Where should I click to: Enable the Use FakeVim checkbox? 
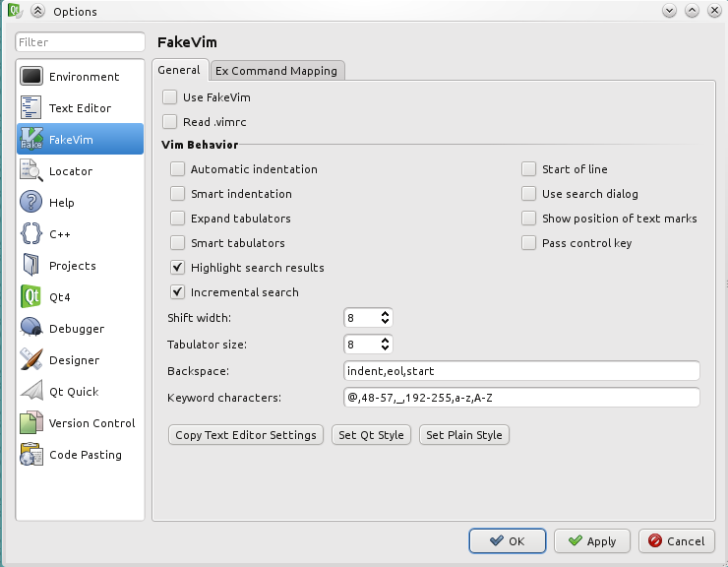point(169,97)
